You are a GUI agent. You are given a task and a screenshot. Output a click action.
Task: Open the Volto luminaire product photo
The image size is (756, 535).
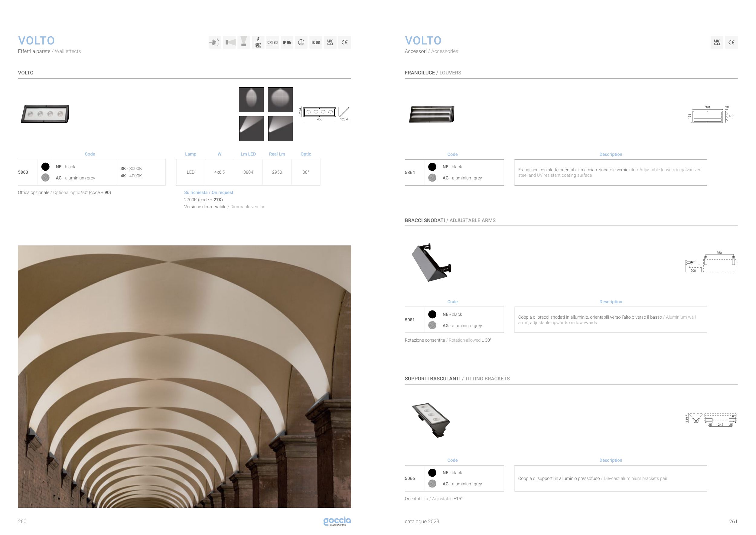coord(45,114)
